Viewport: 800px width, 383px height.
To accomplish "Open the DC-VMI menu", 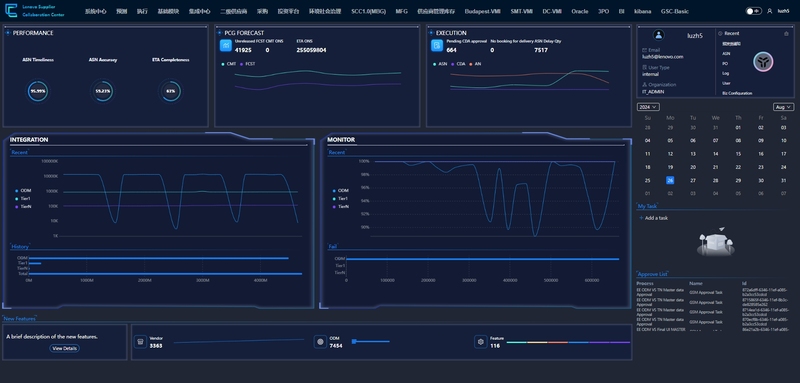I will pyautogui.click(x=552, y=11).
